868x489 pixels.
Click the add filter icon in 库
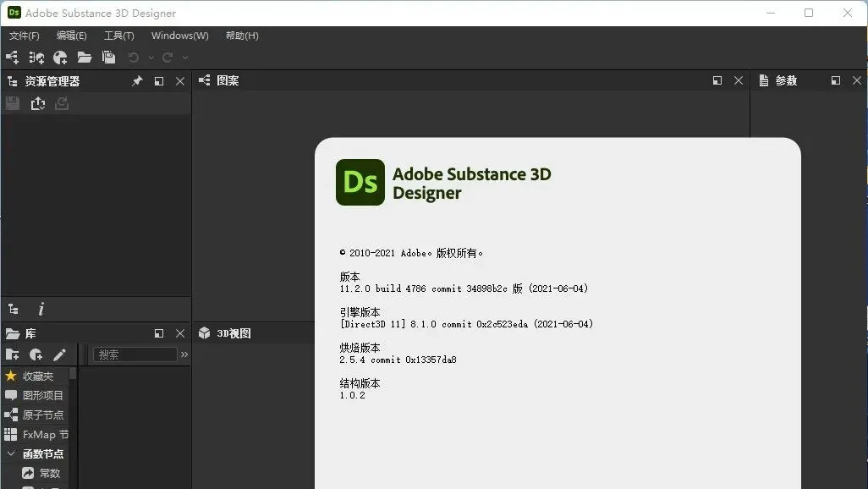click(x=36, y=354)
